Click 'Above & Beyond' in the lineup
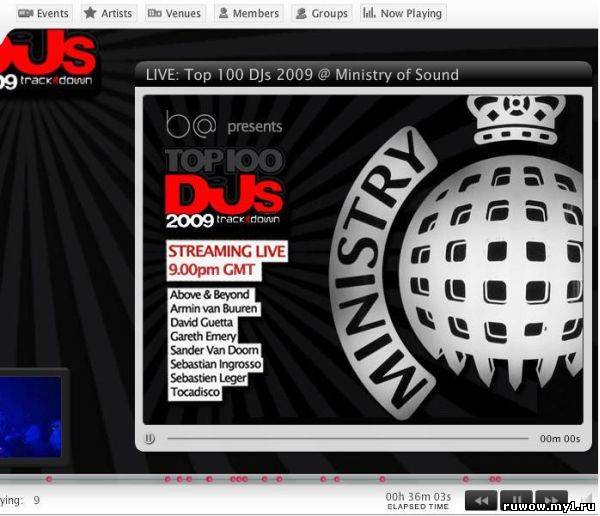Viewport: 600px width, 516px height. tap(210, 295)
